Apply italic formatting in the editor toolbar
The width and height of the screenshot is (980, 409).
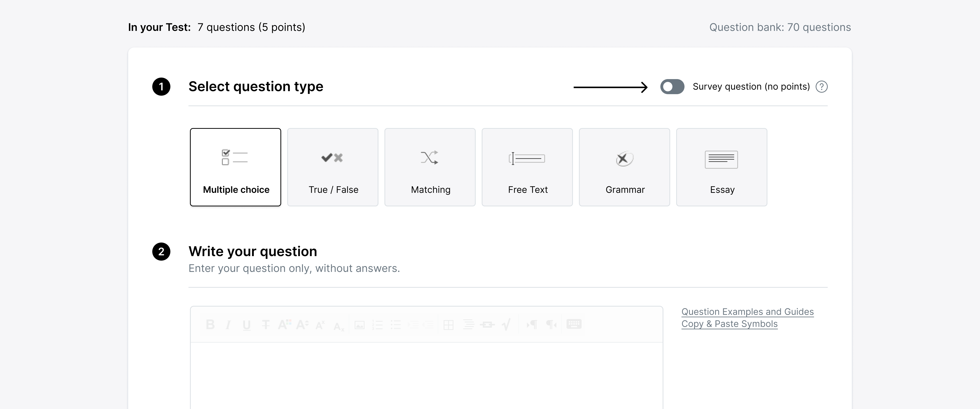(228, 325)
